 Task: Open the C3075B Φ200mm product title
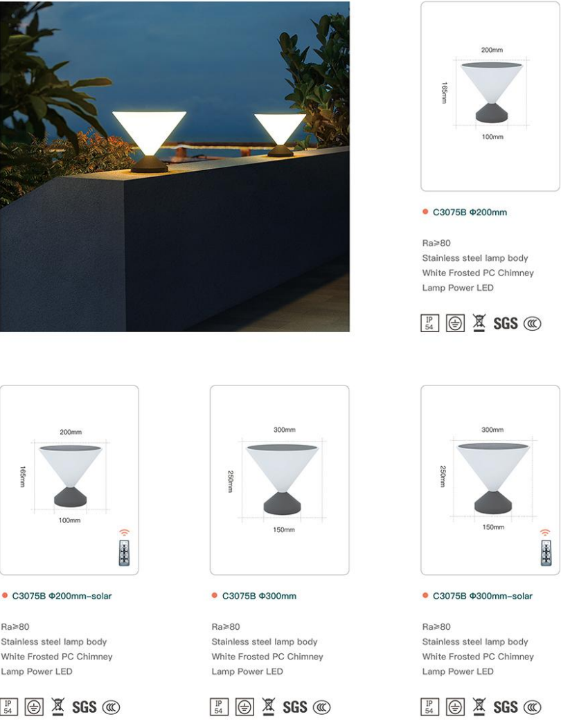(470, 212)
